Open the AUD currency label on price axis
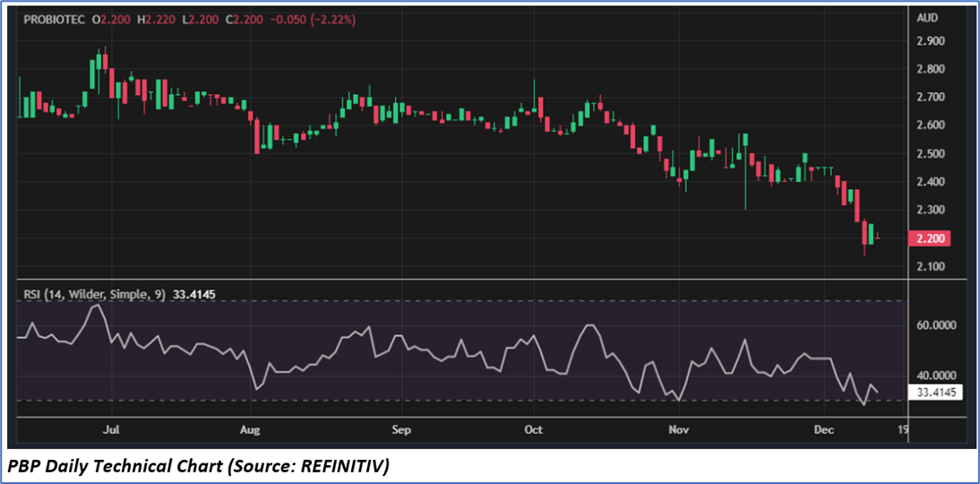 [926, 17]
